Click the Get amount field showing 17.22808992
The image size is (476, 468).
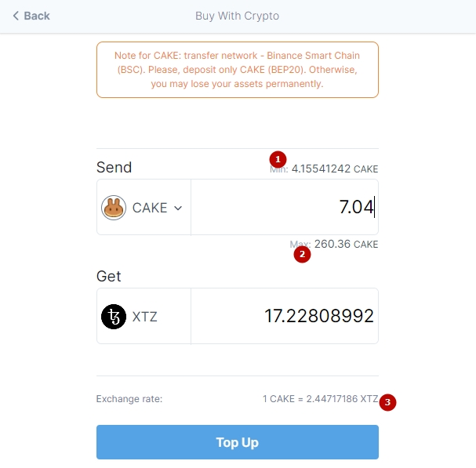coord(285,316)
